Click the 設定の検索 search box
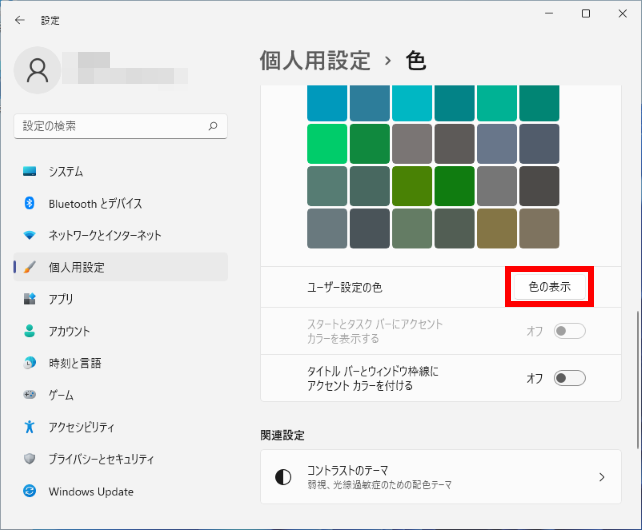The image size is (642, 530). point(120,126)
